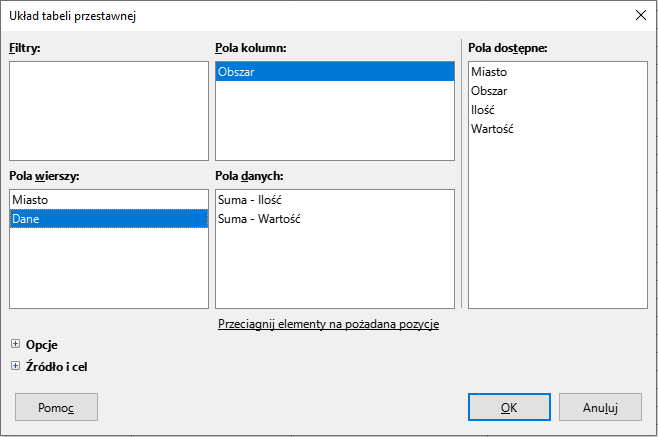Click inside the empty Filtry list
This screenshot has width=658, height=437.
[108, 110]
